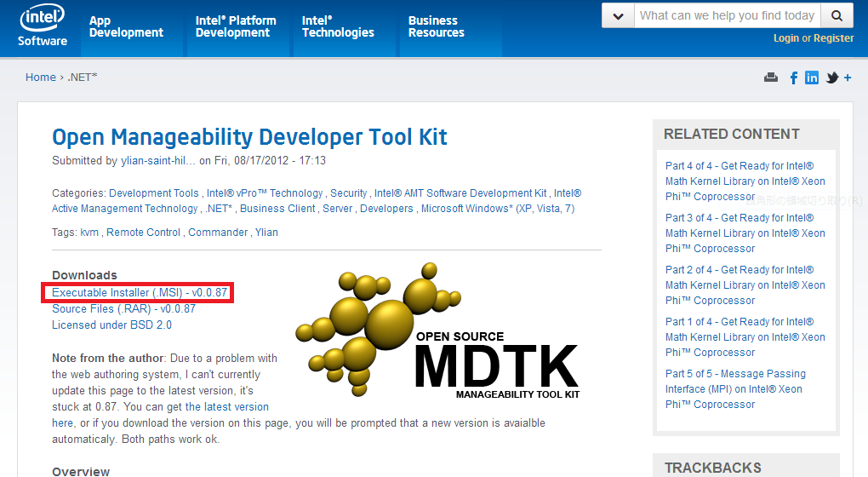Select the Ylian tag
Viewport: 868px width, 477px height.
pyautogui.click(x=266, y=233)
